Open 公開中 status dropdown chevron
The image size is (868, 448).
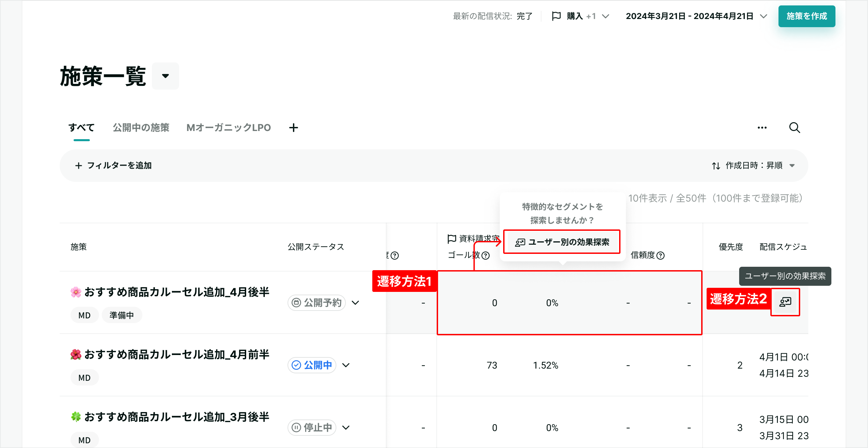346,365
